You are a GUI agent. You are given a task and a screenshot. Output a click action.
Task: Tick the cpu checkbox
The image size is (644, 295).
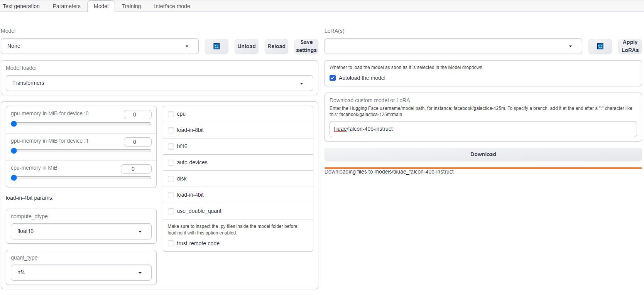[x=171, y=114]
